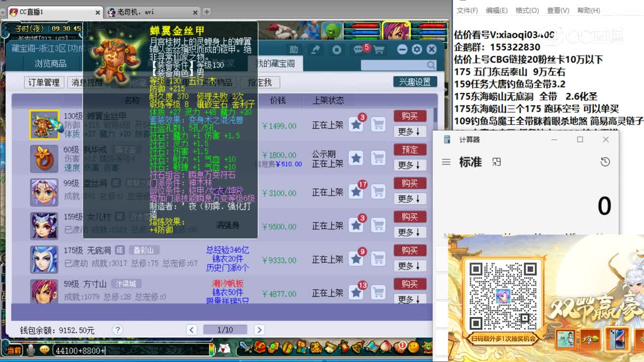644x362 pixels.
Task: Click 枫华戒 ring thumbnail
Action: 44,158
